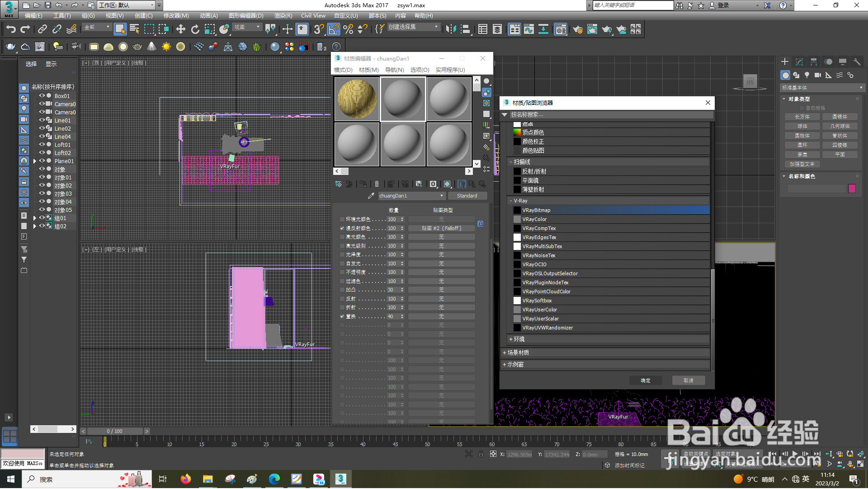Expand the 场景材质 section
Viewport: 868px width, 489px height.
[x=505, y=353]
